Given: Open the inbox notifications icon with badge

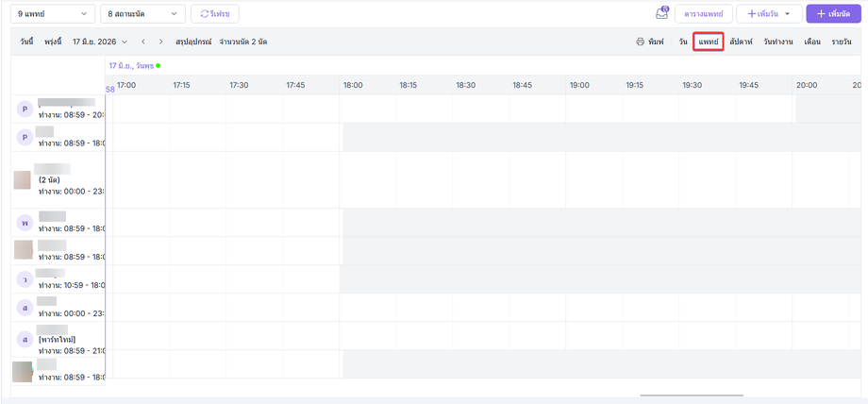Looking at the screenshot, I should click(662, 14).
